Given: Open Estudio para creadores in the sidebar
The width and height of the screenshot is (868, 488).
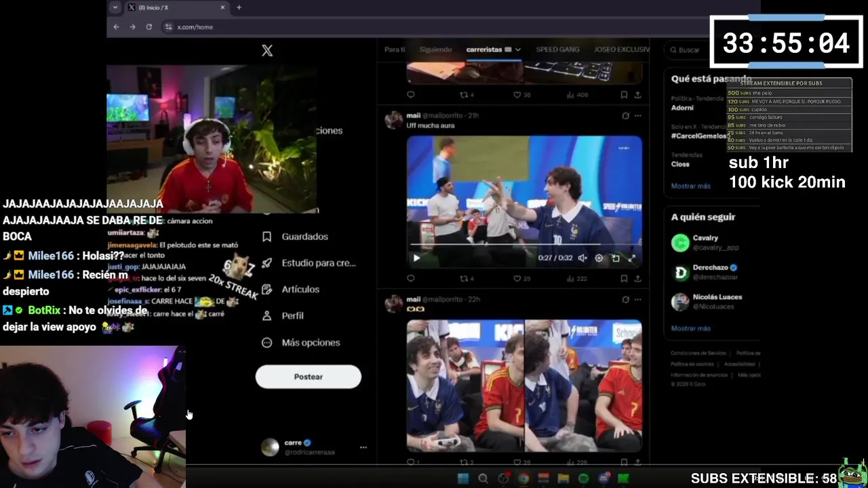Looking at the screenshot, I should 309,263.
